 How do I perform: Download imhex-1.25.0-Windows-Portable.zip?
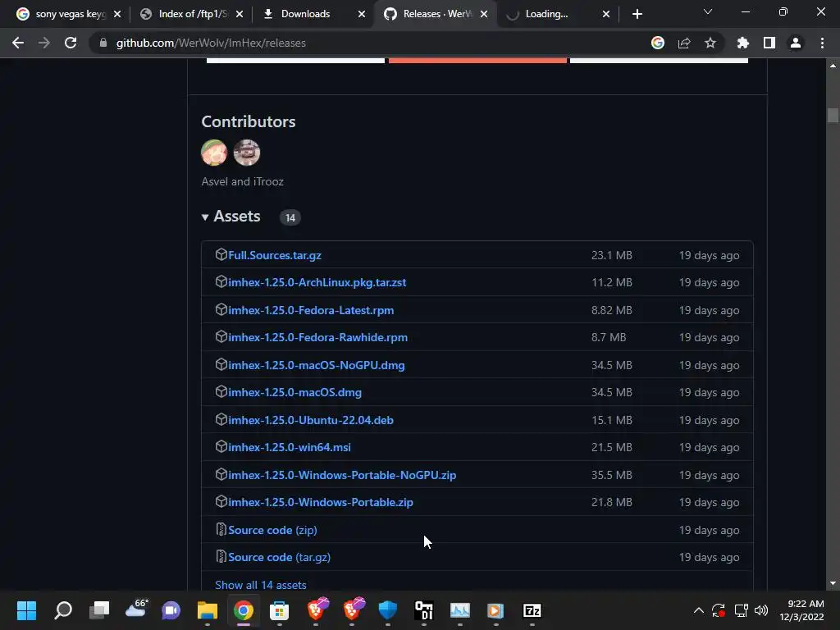[321, 503]
